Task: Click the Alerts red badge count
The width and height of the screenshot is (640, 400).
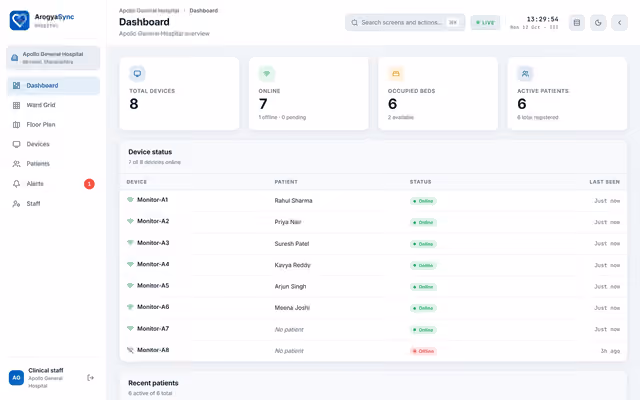Action: [x=89, y=184]
